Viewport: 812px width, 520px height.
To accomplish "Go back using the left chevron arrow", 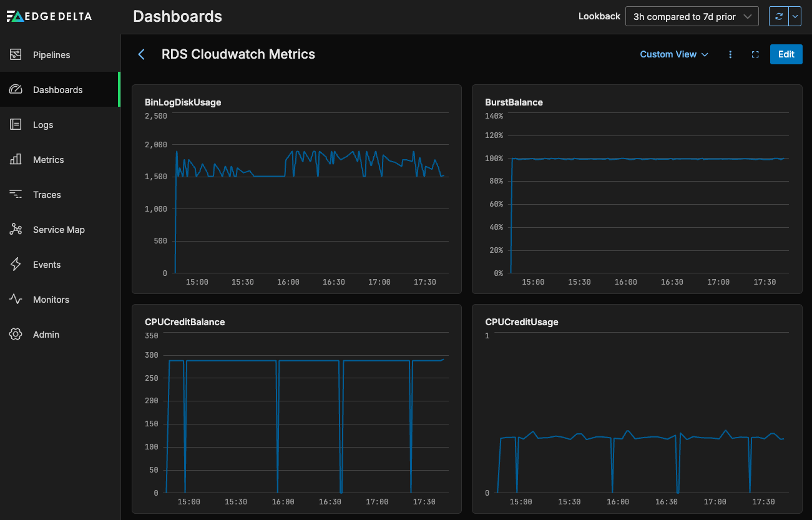I will pyautogui.click(x=141, y=55).
